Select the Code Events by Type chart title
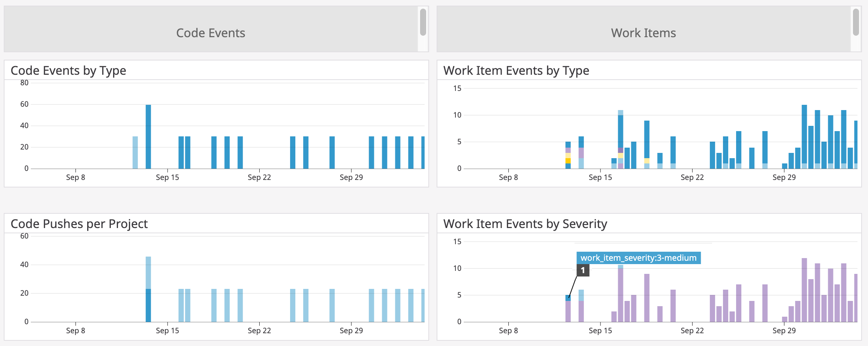 click(x=68, y=71)
